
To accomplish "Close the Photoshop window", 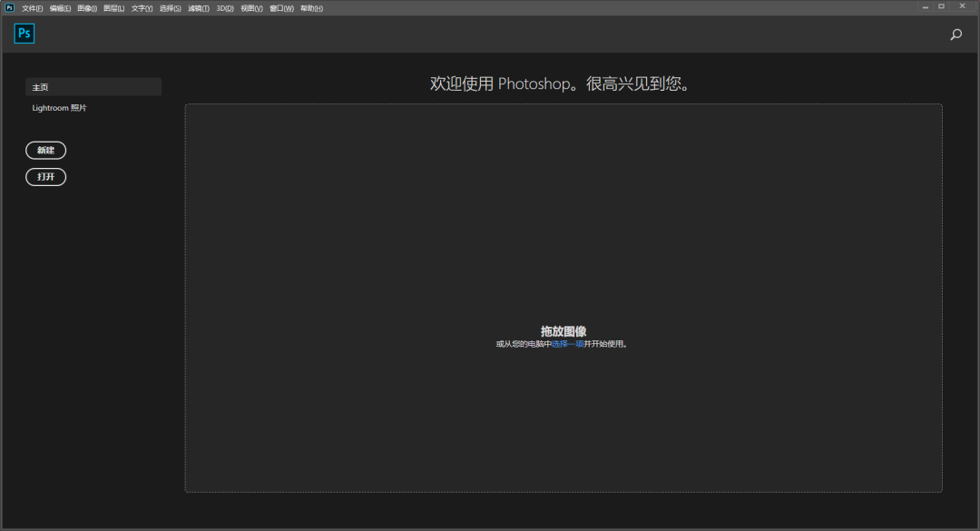I will 962,6.
